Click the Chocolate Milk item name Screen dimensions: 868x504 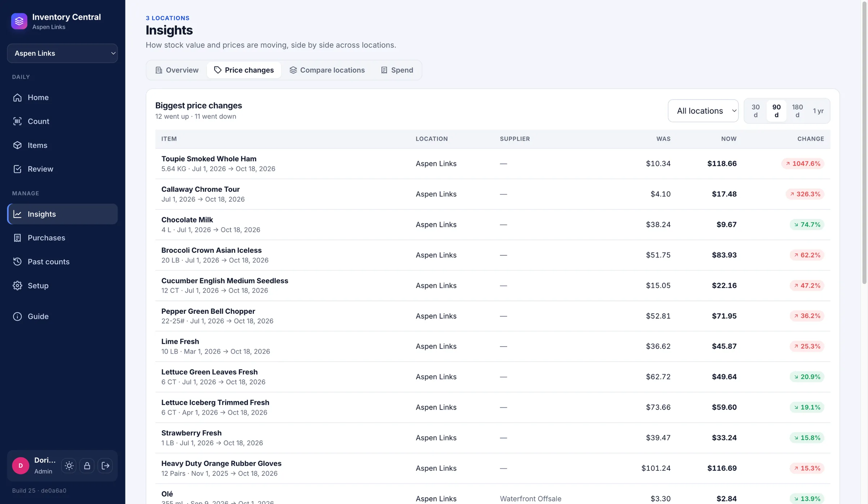(x=187, y=220)
